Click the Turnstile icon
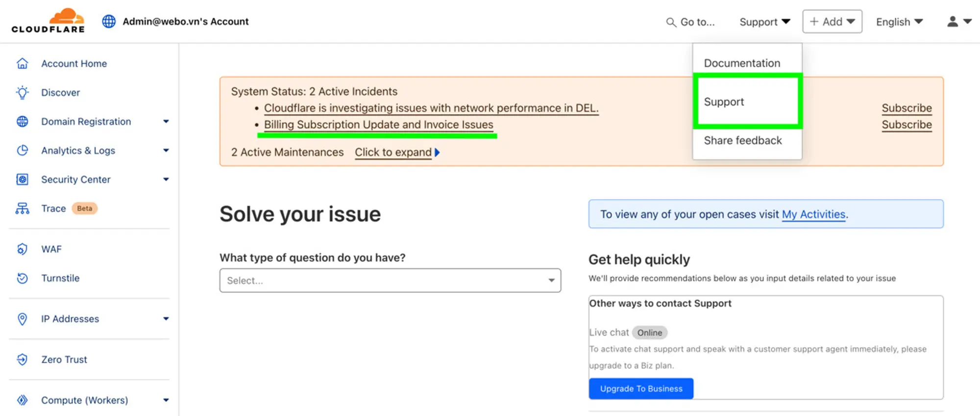 click(x=22, y=278)
